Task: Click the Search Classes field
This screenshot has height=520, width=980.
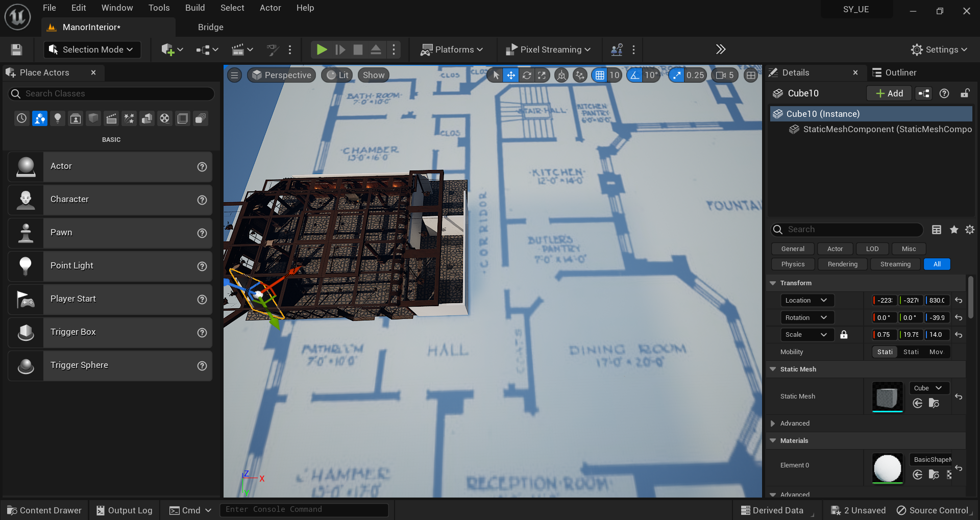Action: [x=111, y=94]
